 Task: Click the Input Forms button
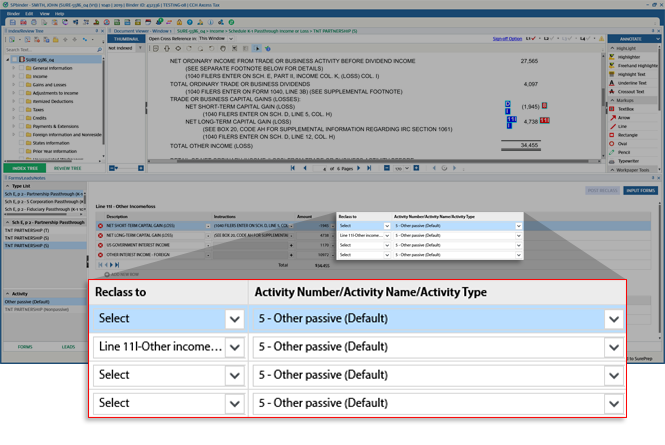[640, 190]
